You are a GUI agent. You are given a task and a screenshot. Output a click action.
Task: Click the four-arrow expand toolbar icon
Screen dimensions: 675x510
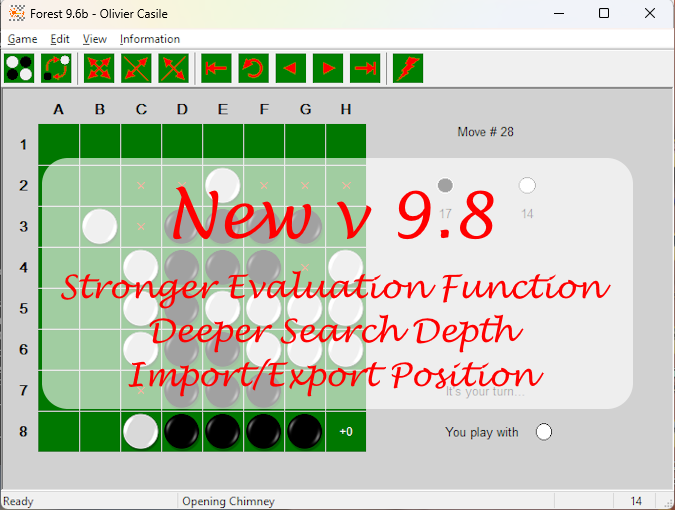[x=100, y=68]
